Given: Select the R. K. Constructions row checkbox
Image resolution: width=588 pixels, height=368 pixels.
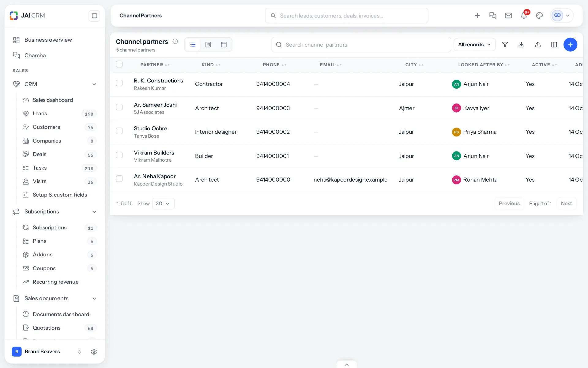Looking at the screenshot, I should click(x=119, y=83).
